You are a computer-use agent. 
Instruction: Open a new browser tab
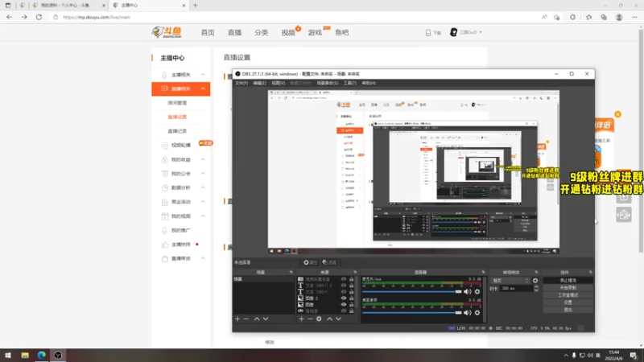(196, 6)
